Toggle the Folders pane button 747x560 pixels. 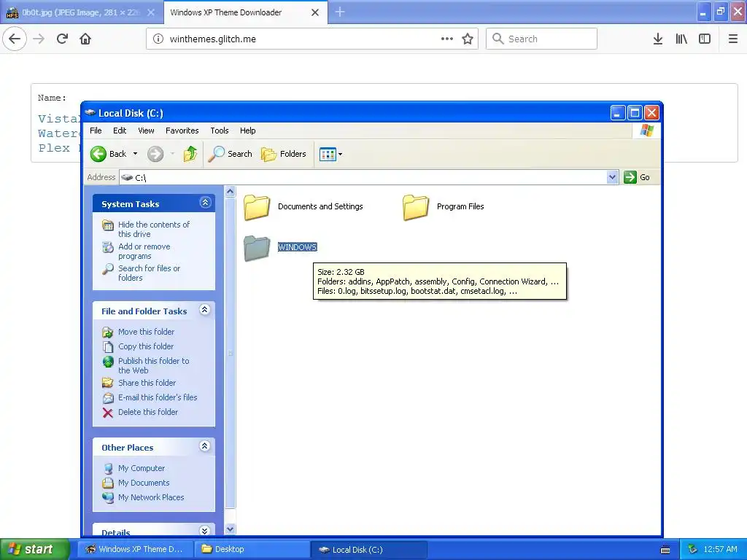point(284,154)
